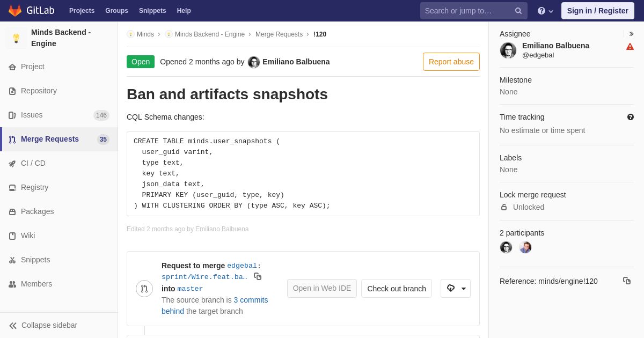Viewport: 644px width, 338px height.
Task: Click the second participant avatar
Action: [525, 247]
